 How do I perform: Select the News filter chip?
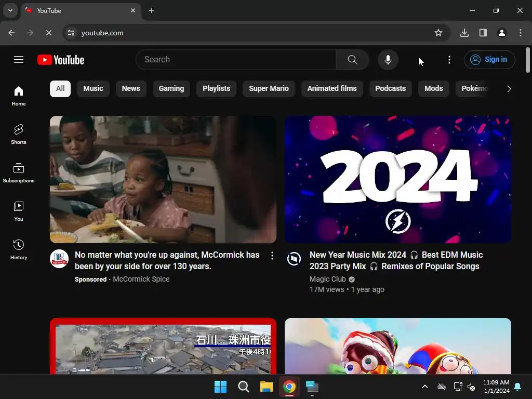(x=131, y=88)
